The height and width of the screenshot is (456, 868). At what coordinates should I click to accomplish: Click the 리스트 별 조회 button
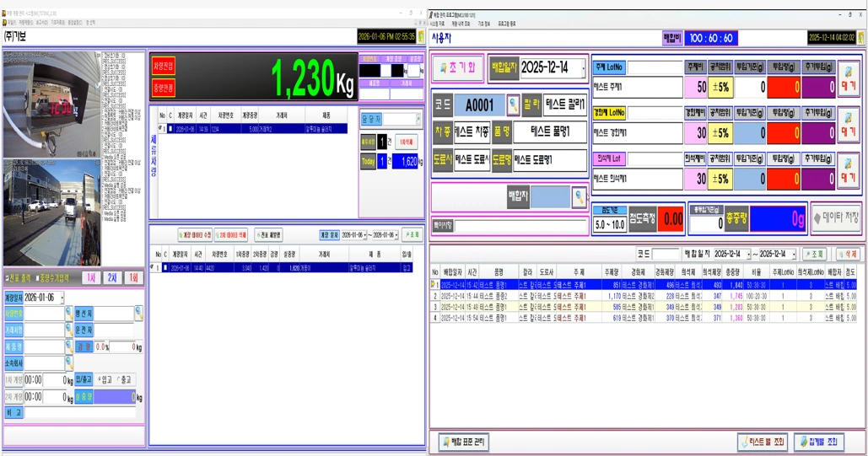coord(763,442)
